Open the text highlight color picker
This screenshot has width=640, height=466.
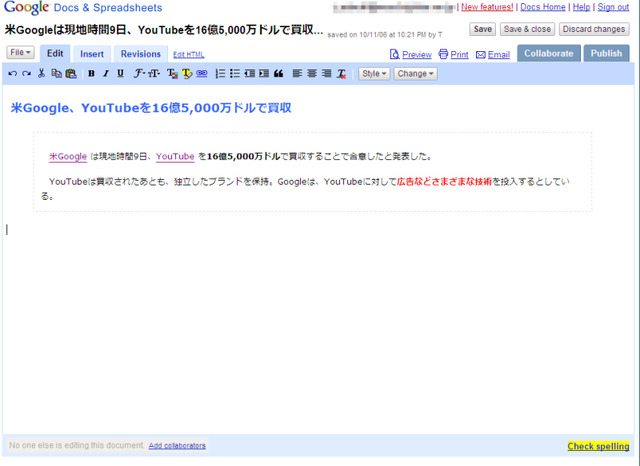[x=187, y=73]
